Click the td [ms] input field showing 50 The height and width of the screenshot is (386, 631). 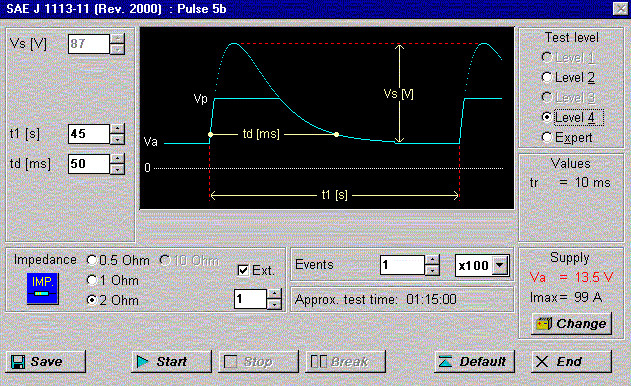[x=89, y=163]
